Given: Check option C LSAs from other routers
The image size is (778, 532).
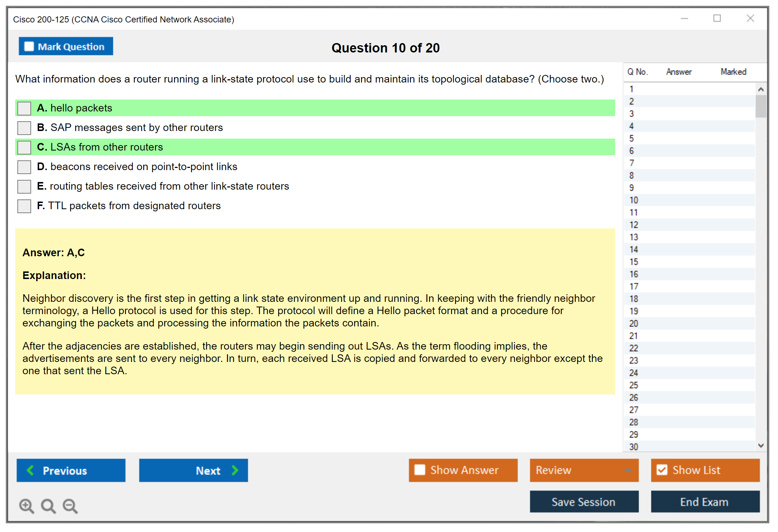Looking at the screenshot, I should (24, 147).
